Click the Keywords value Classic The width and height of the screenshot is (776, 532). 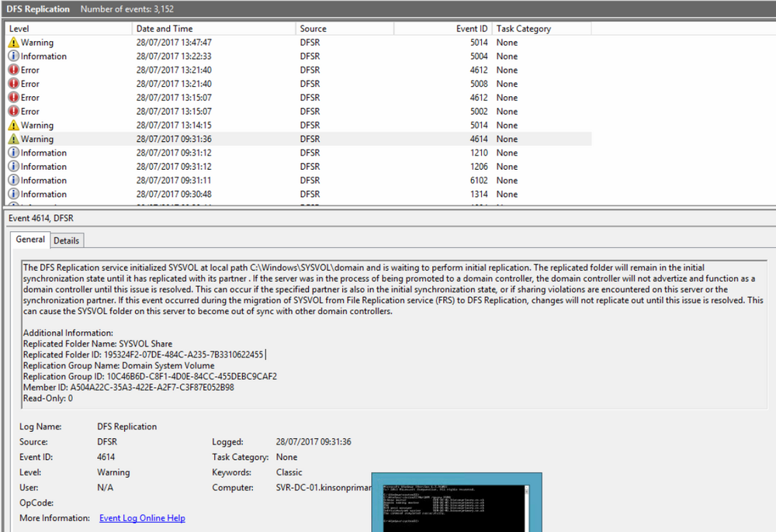[289, 472]
